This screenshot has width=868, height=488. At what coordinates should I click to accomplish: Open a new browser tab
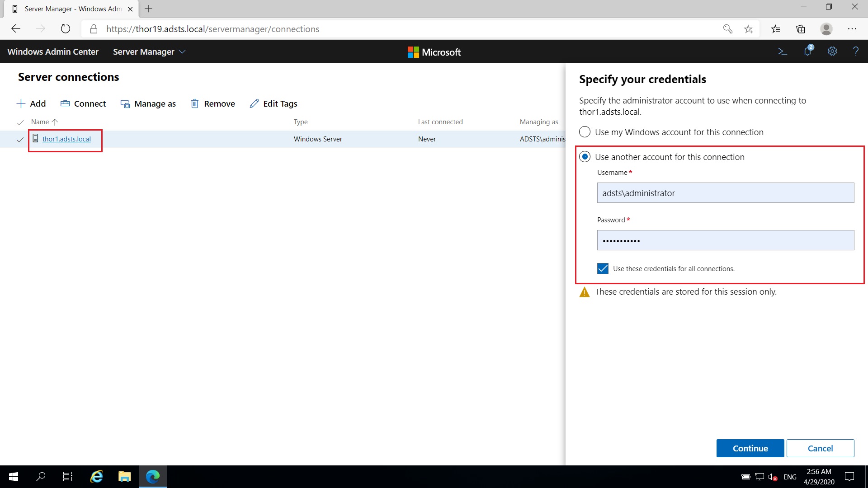[x=148, y=9]
